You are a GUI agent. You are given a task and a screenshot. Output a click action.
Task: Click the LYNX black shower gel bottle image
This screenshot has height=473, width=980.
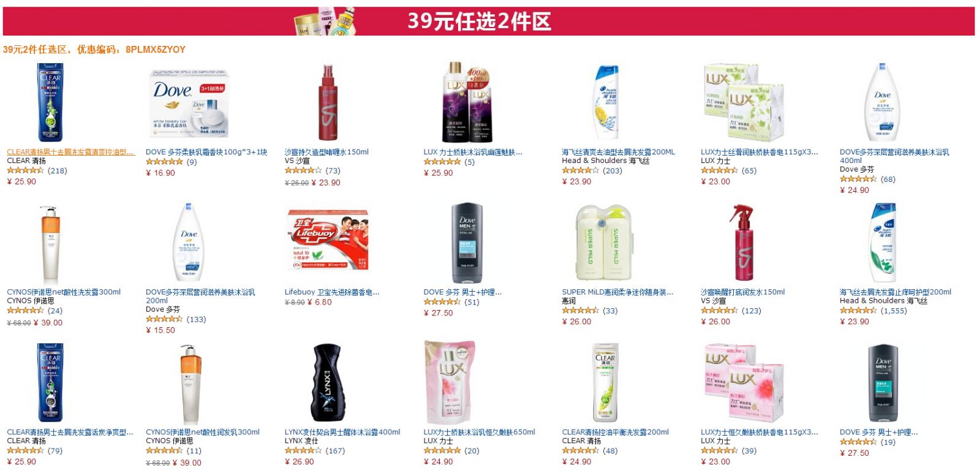point(328,383)
